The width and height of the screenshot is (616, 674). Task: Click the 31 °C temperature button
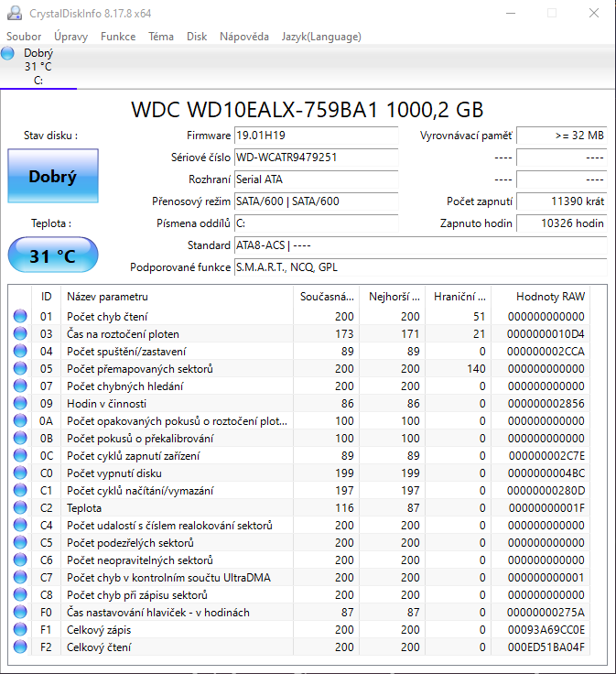point(53,255)
